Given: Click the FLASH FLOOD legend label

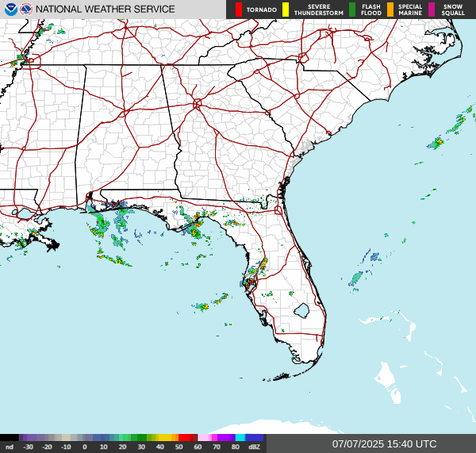Looking at the screenshot, I should click(371, 10).
